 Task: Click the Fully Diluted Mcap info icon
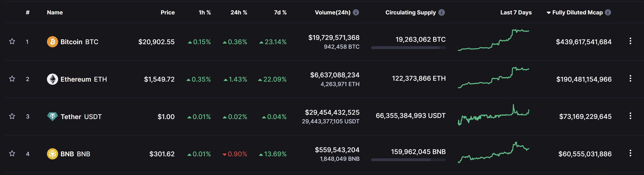(x=608, y=12)
